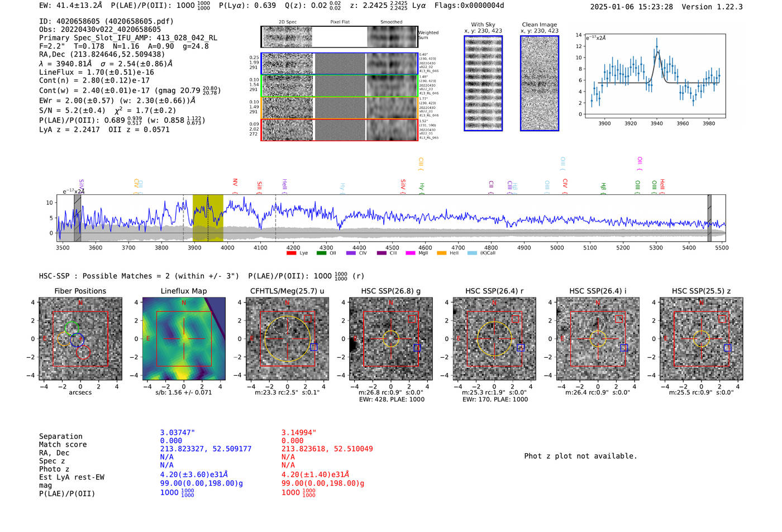Screen dimensions: 782x532
Task: Open the HSC SSP(25.5) z cutout
Action: click(701, 339)
